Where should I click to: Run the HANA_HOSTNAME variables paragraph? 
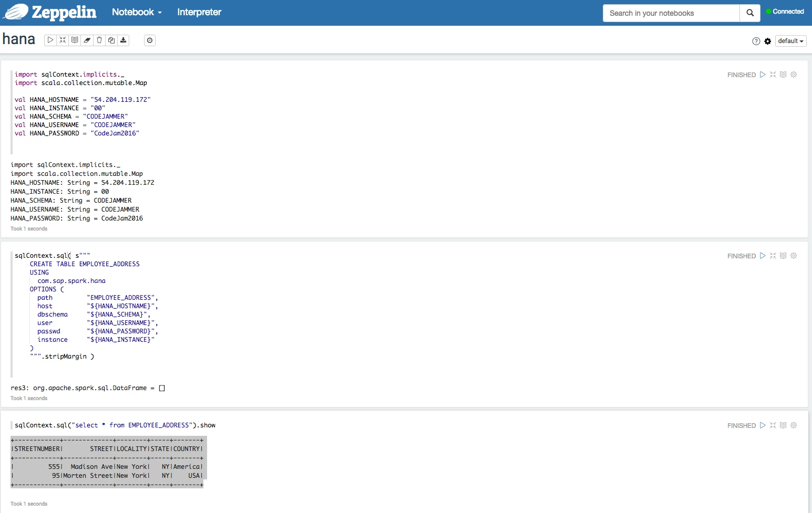pyautogui.click(x=763, y=75)
